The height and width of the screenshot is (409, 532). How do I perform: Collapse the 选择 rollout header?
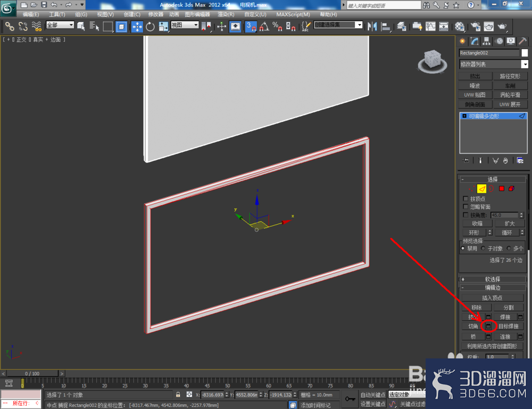(492, 179)
